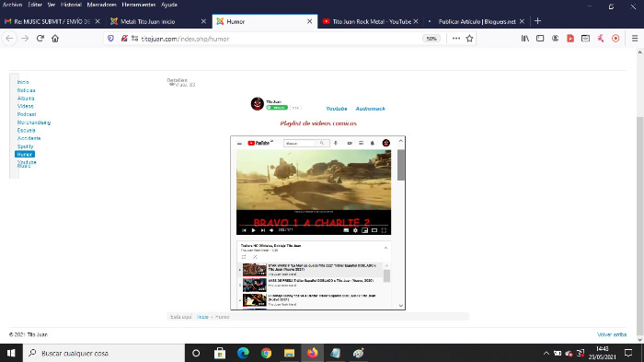Viewport: 644px width, 362px height.
Task: Click the embedded YouTube logo
Action: [259, 143]
